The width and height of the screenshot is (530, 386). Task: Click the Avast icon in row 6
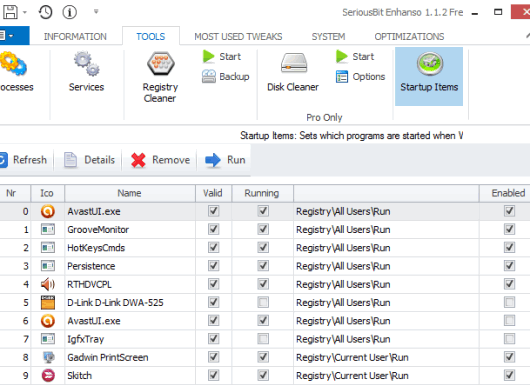point(48,321)
